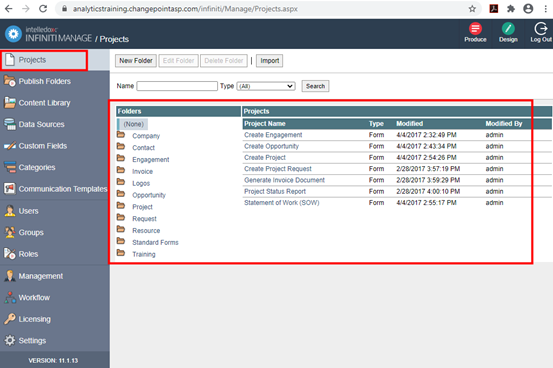Screen dimensions: 553x368
Task: Open the Create Engagement project
Action: point(273,135)
